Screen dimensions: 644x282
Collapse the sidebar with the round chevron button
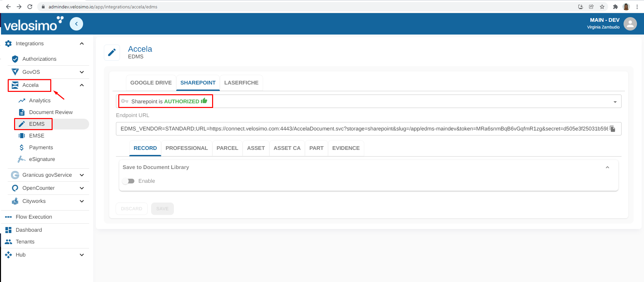(76, 24)
